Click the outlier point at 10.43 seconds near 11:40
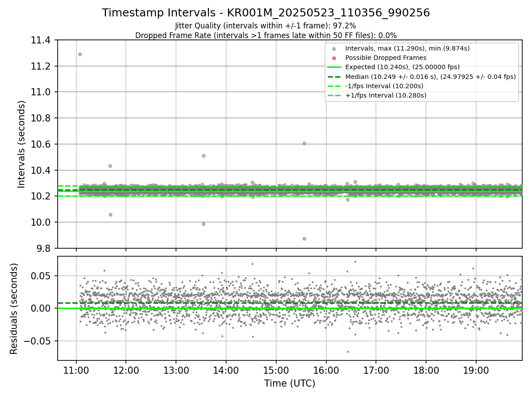532x399 pixels. 110,166
